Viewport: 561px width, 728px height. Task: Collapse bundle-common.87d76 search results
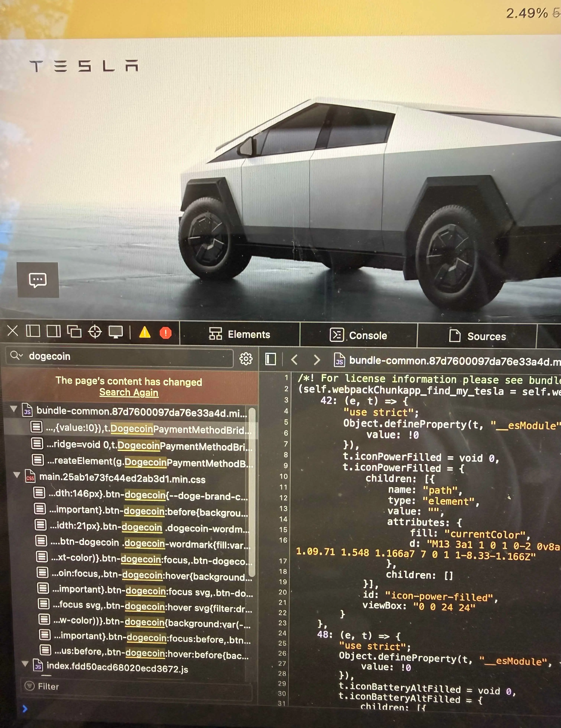(x=14, y=409)
